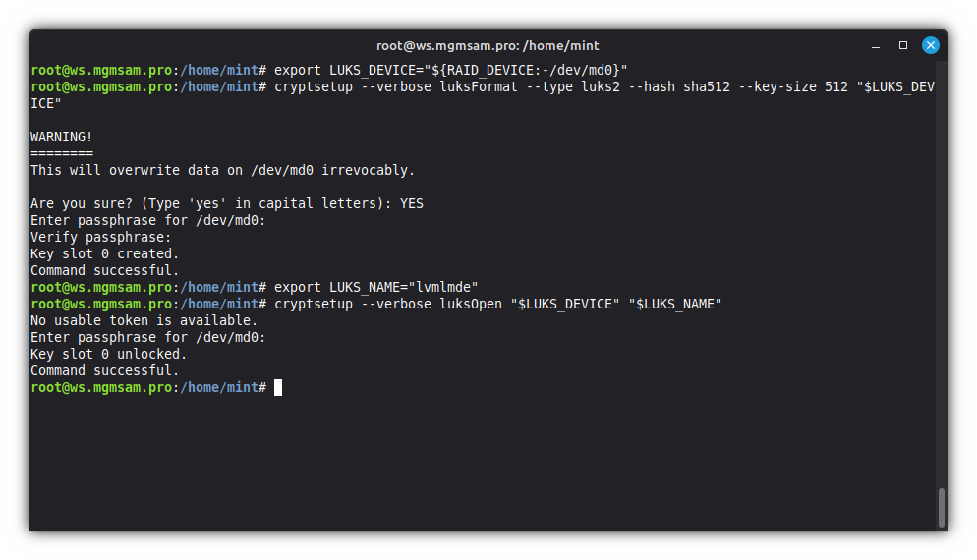
Task: Click the terminal scrollbar thumb
Action: coord(941,507)
